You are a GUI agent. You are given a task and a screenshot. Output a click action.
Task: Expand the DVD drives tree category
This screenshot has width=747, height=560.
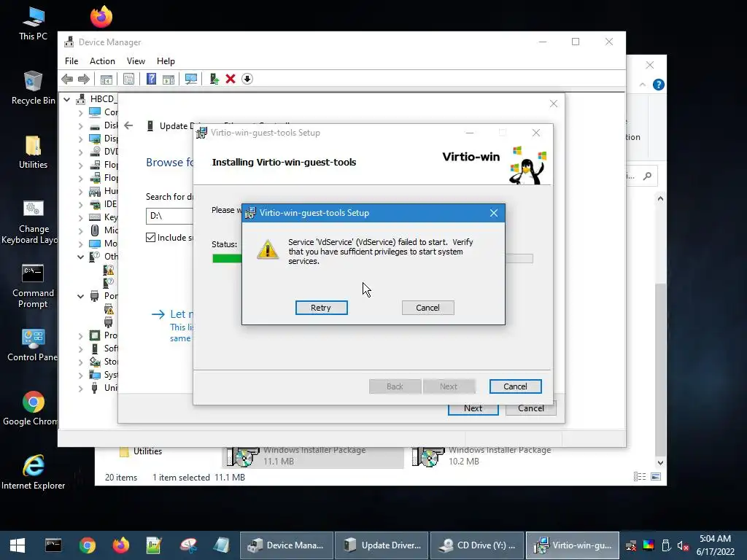[80, 152]
